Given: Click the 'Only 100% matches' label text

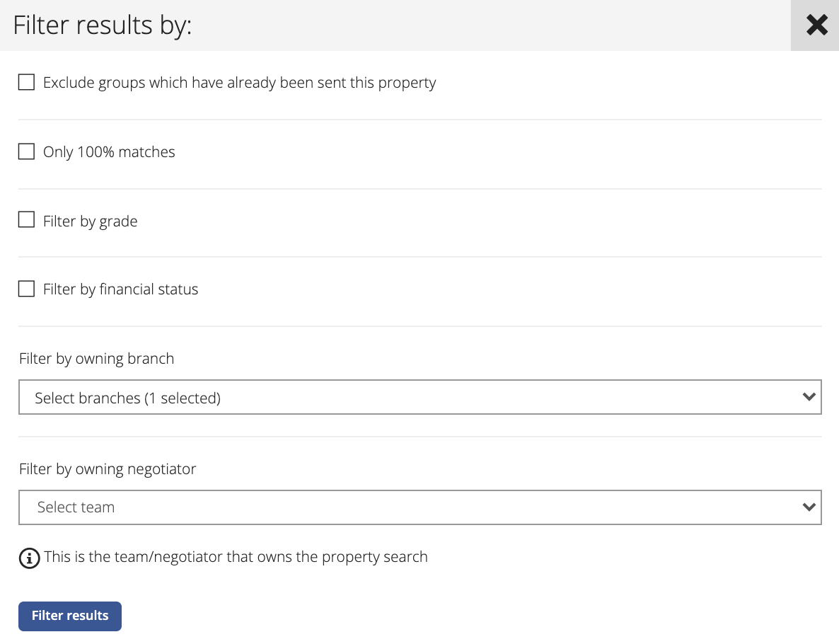Looking at the screenshot, I should (x=109, y=152).
